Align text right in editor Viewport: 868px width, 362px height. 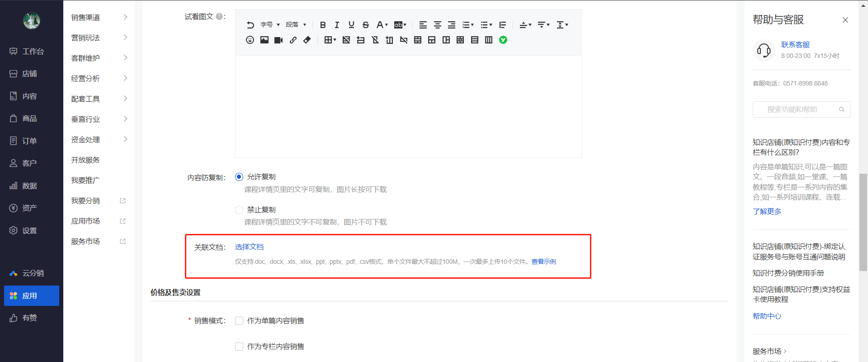[x=452, y=25]
